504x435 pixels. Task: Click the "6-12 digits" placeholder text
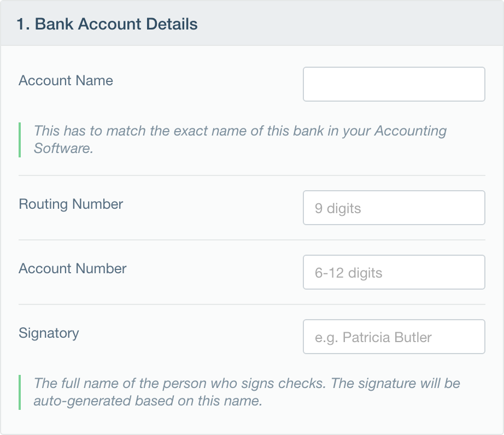[348, 273]
